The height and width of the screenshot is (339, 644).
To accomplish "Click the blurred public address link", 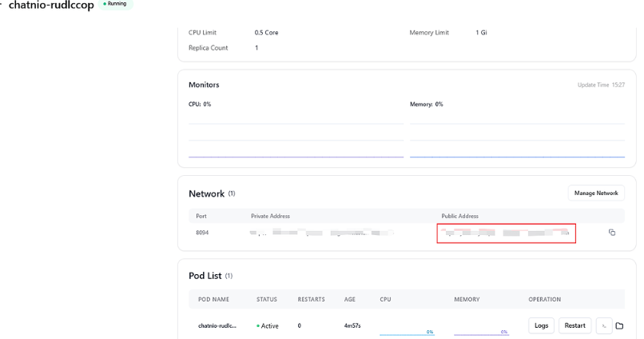I will tap(507, 233).
